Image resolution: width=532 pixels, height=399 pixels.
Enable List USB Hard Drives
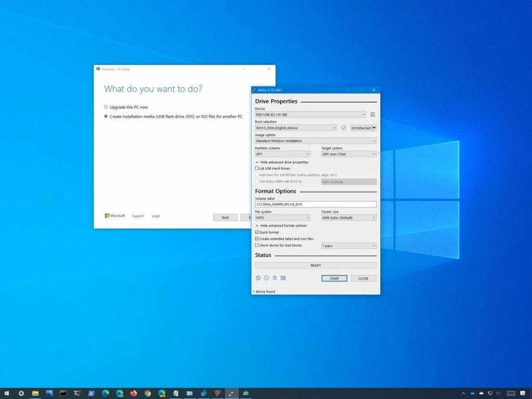click(x=256, y=168)
